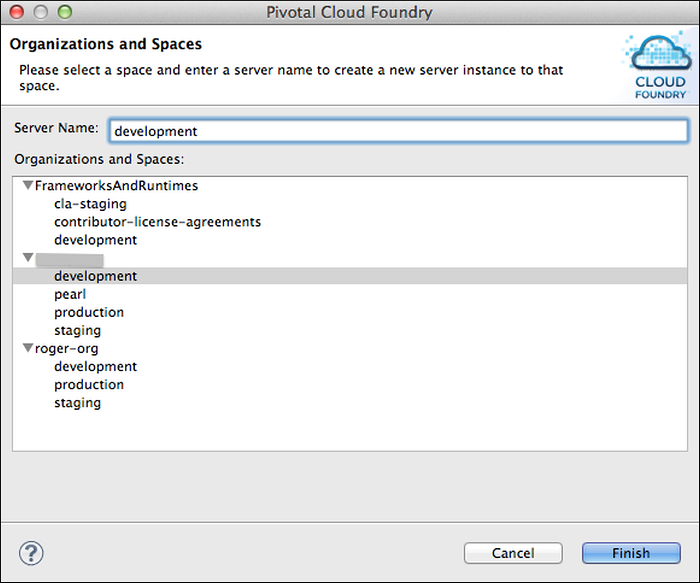The width and height of the screenshot is (700, 583).
Task: Pick staging above the roger-org node
Action: point(77,330)
